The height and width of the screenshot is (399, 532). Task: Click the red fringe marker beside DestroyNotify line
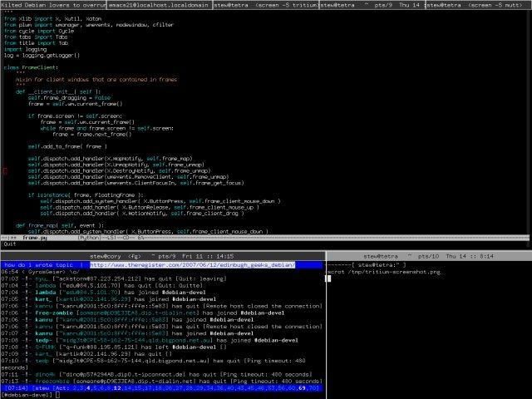pos(5,171)
